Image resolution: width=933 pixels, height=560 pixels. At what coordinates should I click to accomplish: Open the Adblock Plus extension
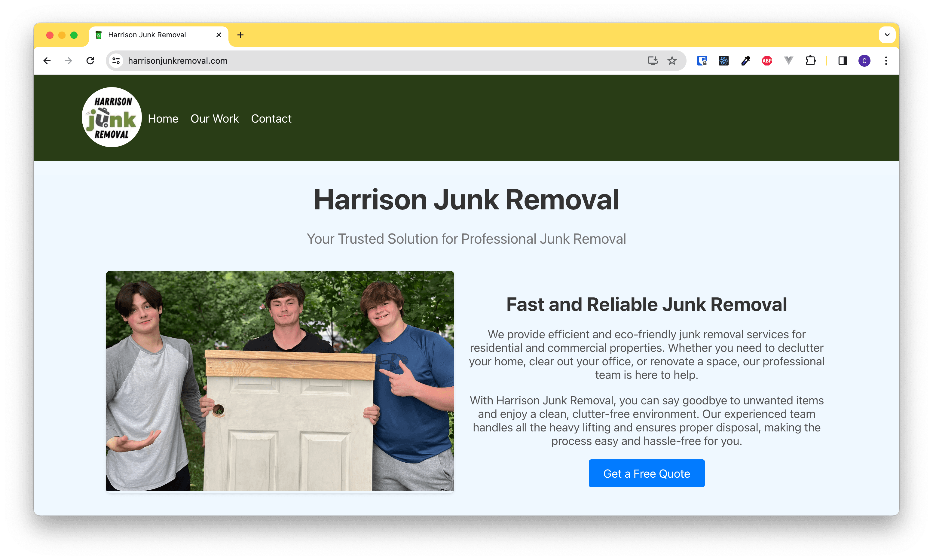pyautogui.click(x=767, y=61)
